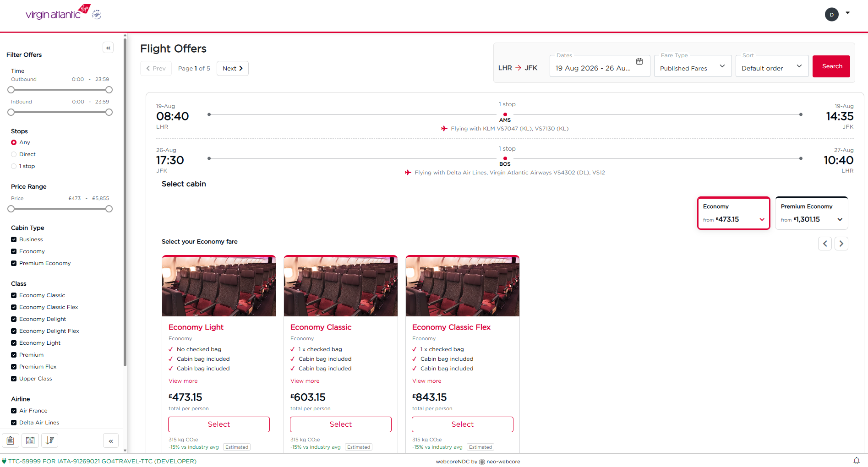Screen dimensions: 868x467
Task: Uncheck the Economy Classic class checkbox
Action: [x=14, y=295]
